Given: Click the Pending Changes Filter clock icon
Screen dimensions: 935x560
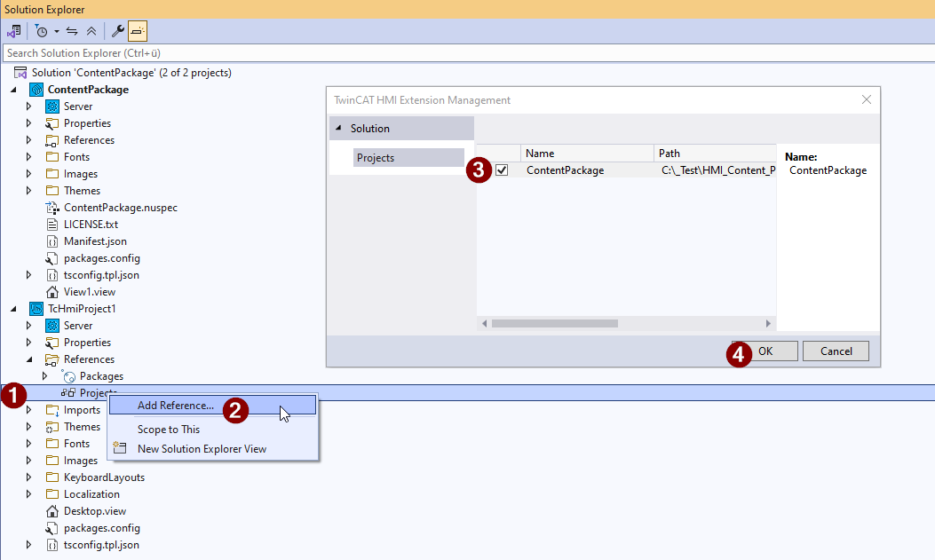Looking at the screenshot, I should pos(41,31).
